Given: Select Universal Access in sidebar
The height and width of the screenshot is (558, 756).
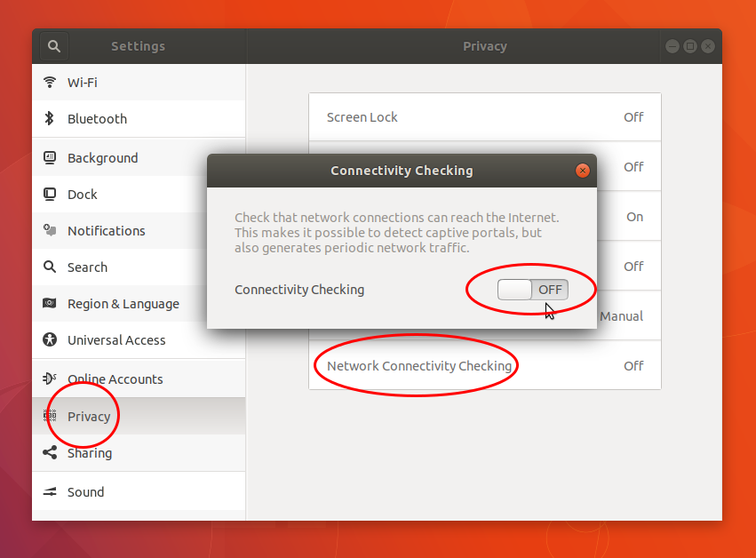Looking at the screenshot, I should [x=139, y=340].
